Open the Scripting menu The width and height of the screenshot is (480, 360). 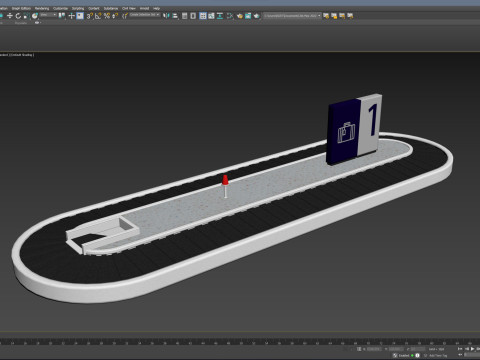coord(78,8)
